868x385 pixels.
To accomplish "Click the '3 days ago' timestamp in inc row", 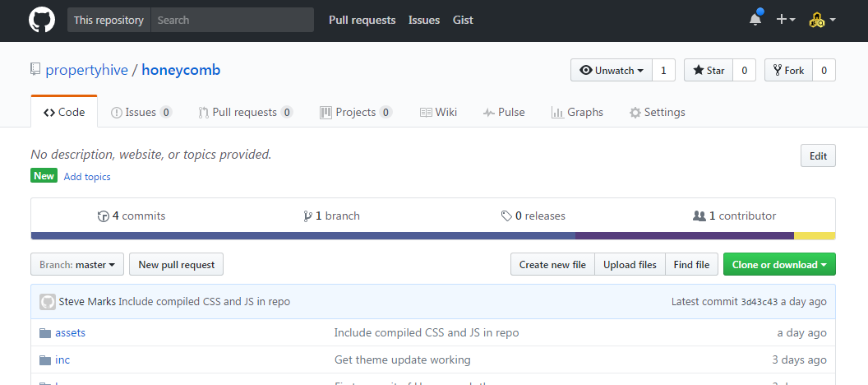I will [799, 360].
